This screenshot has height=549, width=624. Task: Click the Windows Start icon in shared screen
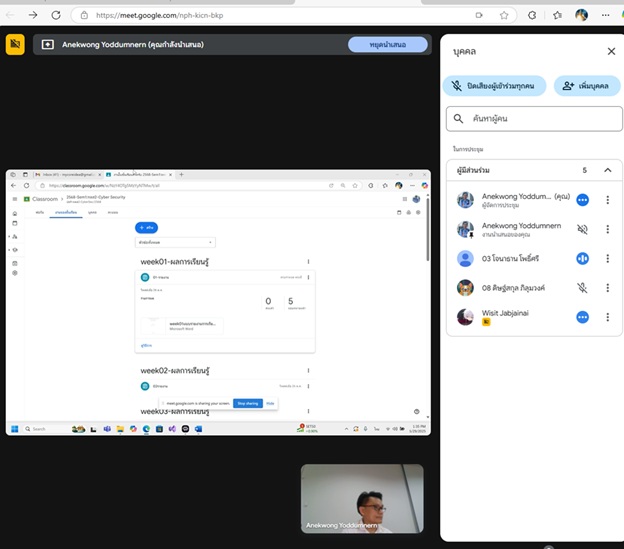pyautogui.click(x=15, y=429)
